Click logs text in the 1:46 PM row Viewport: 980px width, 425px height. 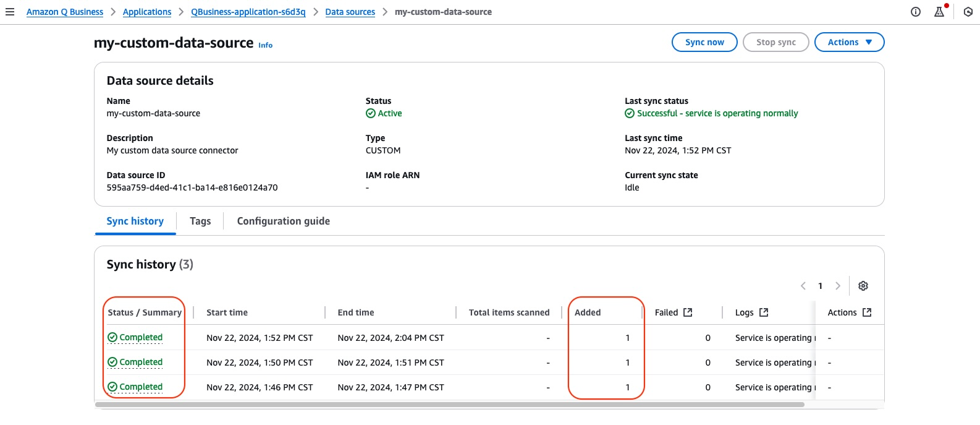coord(775,387)
